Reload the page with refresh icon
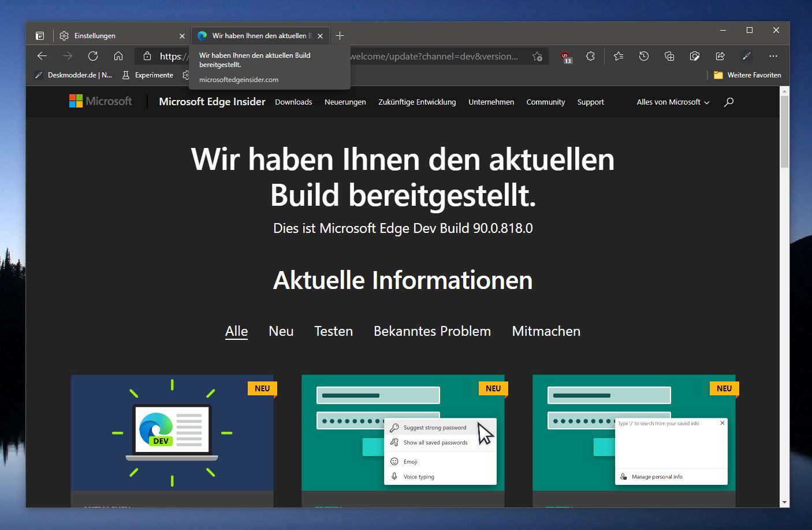812x530 pixels. click(x=93, y=56)
